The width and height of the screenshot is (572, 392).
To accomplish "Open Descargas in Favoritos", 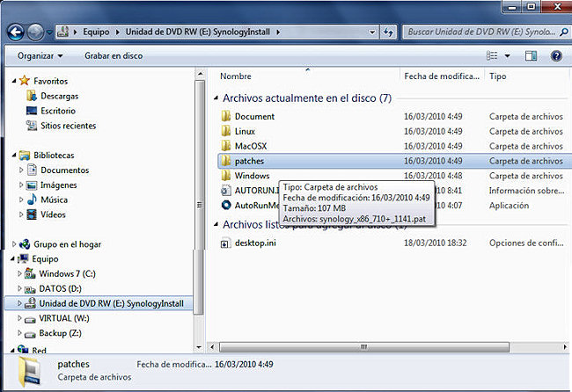I will tap(60, 96).
